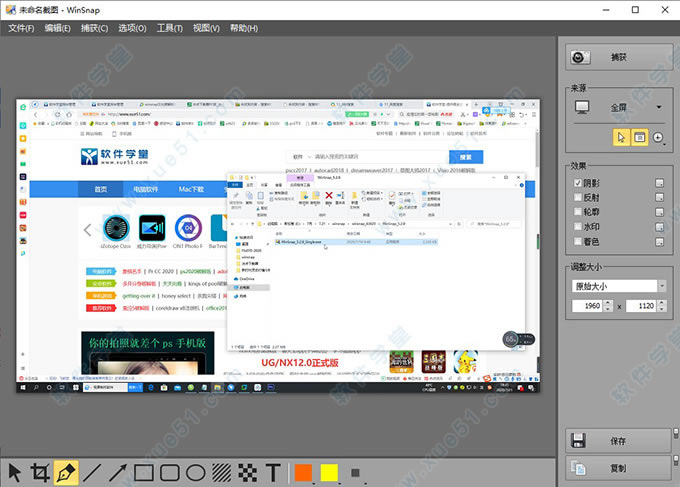Select the Pixelate checkerboard tool

click(248, 473)
